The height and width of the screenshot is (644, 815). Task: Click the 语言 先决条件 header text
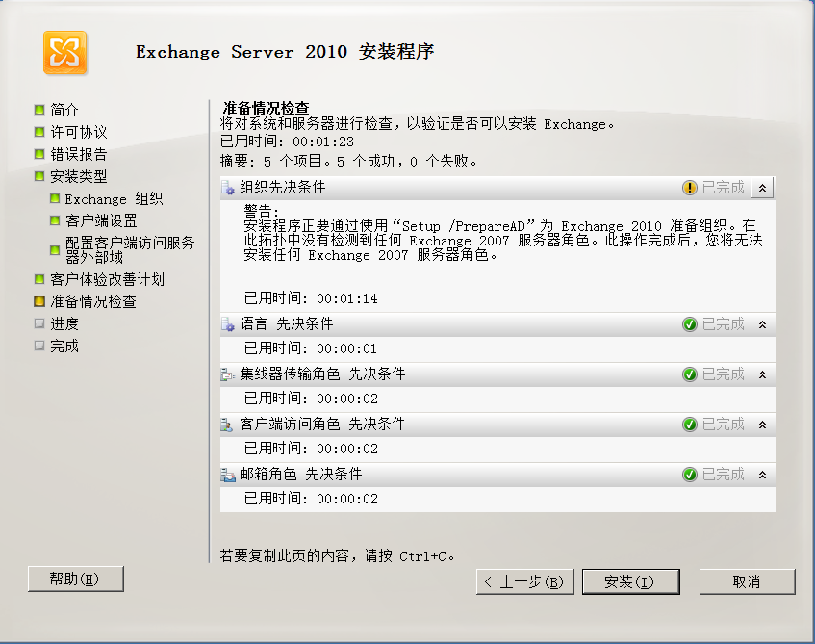287,324
